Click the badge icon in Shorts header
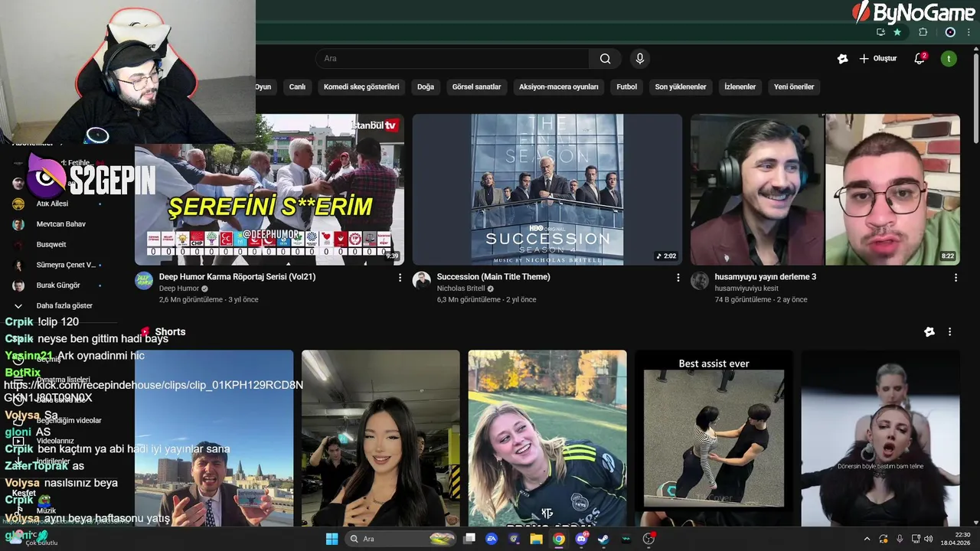980x551 pixels. (929, 332)
